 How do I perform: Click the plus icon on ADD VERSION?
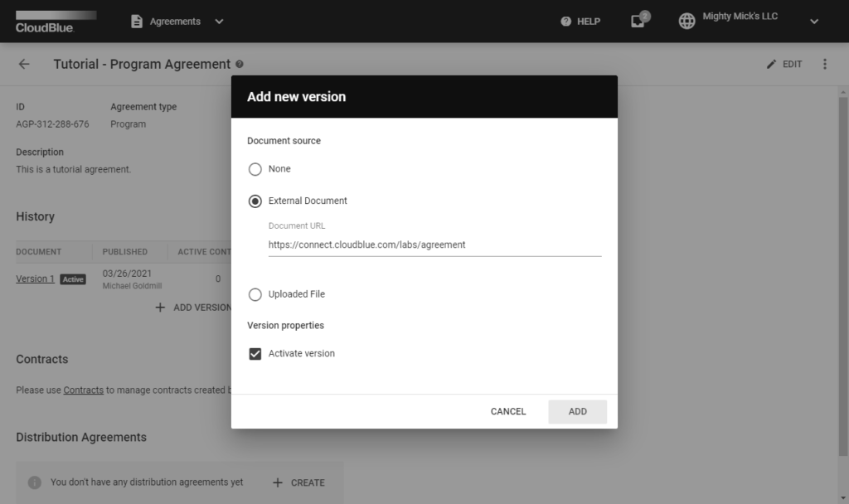(160, 308)
